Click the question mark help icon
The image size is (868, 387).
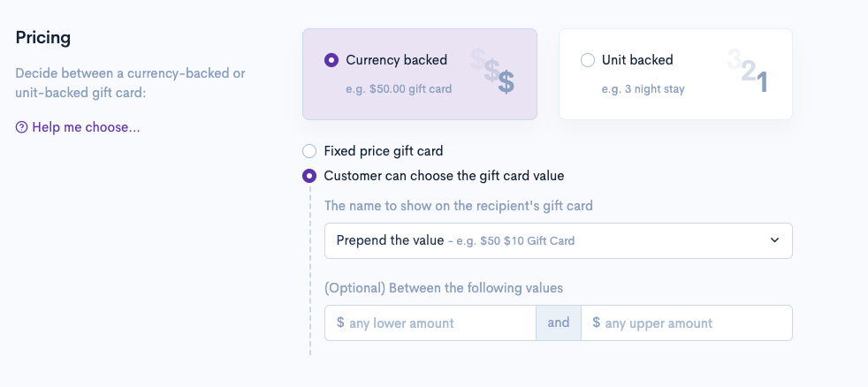[21, 127]
